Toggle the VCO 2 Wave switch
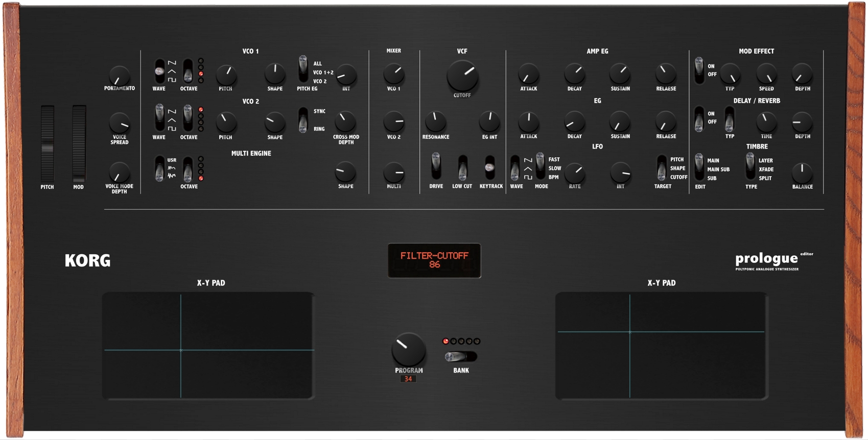 159,118
